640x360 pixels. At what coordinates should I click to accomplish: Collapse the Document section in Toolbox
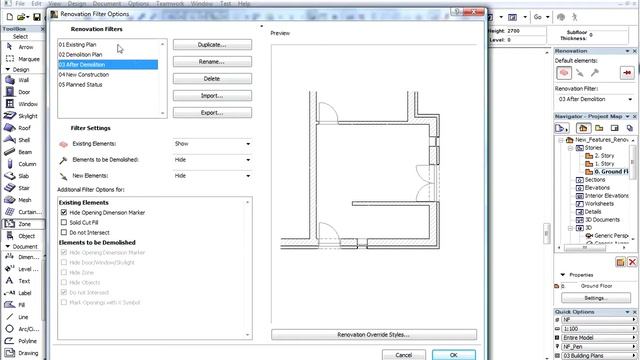point(8,247)
